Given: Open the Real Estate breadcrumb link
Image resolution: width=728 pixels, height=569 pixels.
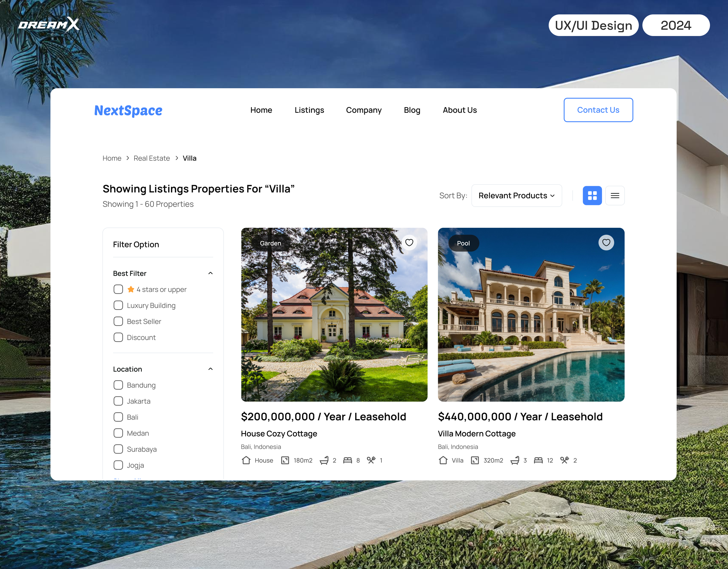Looking at the screenshot, I should (x=152, y=158).
